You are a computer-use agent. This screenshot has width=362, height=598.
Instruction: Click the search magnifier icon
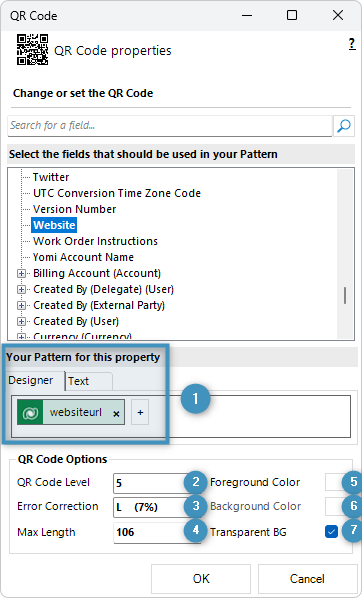(344, 125)
